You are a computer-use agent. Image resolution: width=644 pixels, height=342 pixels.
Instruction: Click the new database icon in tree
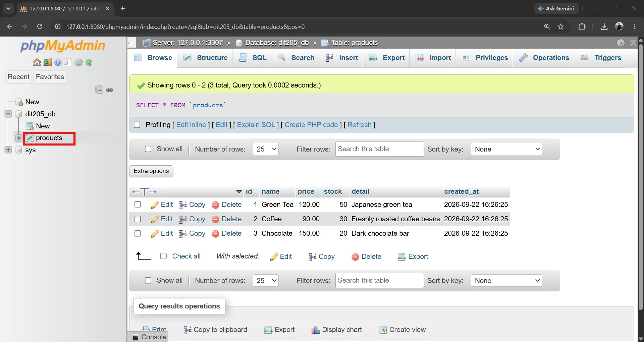click(x=19, y=102)
